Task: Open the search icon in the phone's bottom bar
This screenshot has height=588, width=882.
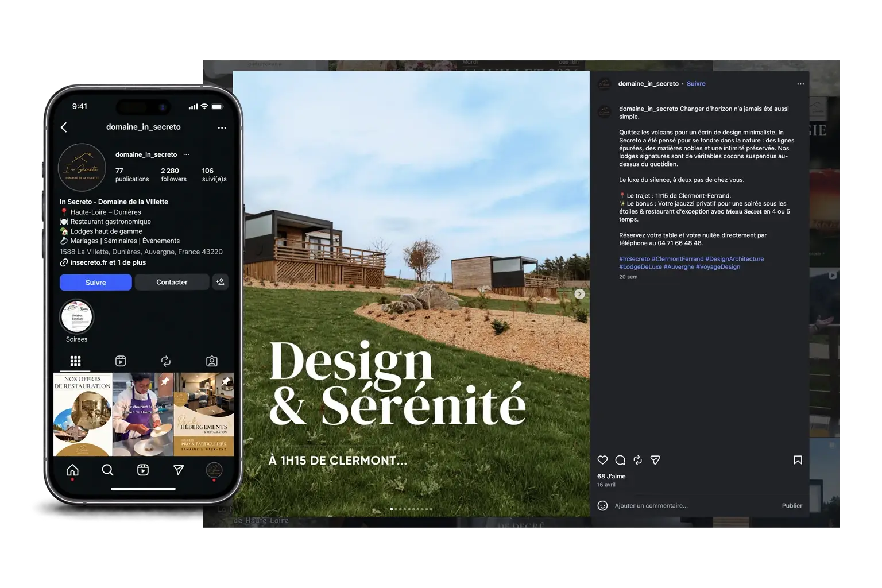Action: tap(107, 470)
